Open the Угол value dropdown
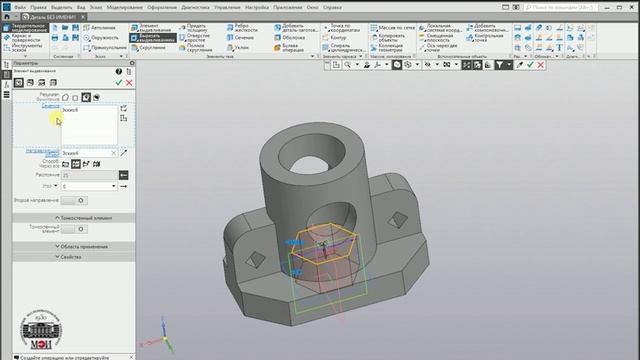The image size is (640, 360). click(x=113, y=186)
